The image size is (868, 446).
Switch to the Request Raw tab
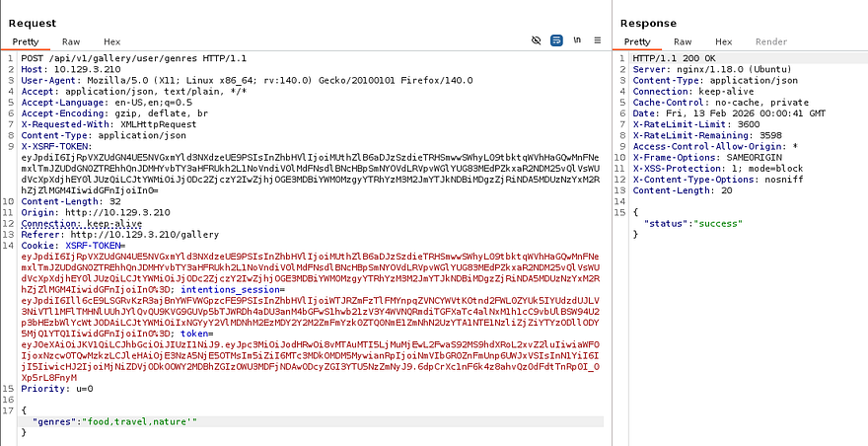pyautogui.click(x=71, y=41)
